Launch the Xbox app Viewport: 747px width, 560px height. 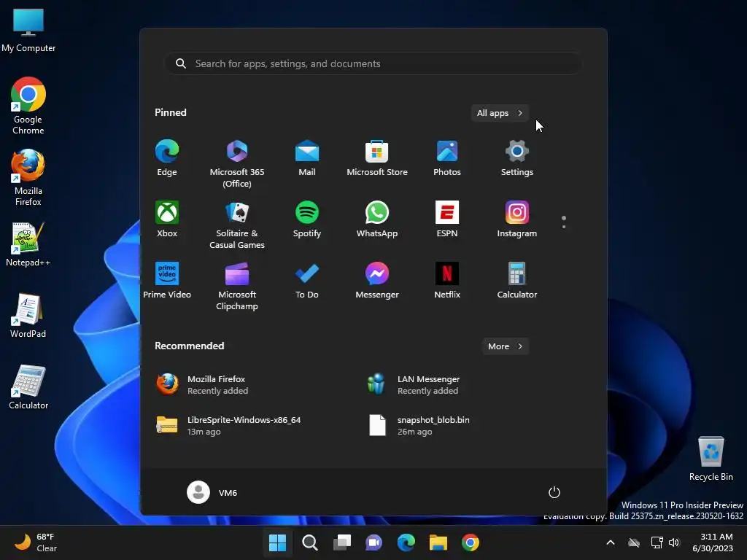click(x=167, y=219)
